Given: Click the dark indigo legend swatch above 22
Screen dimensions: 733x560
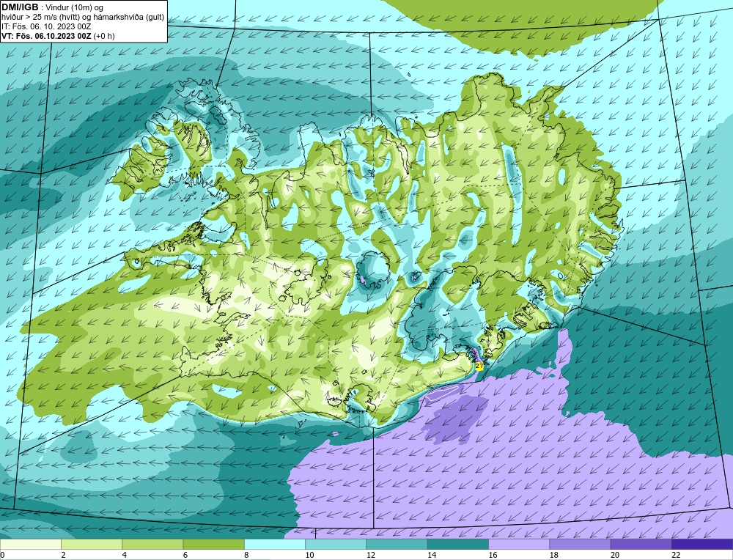Looking at the screenshot, I should point(702,545).
